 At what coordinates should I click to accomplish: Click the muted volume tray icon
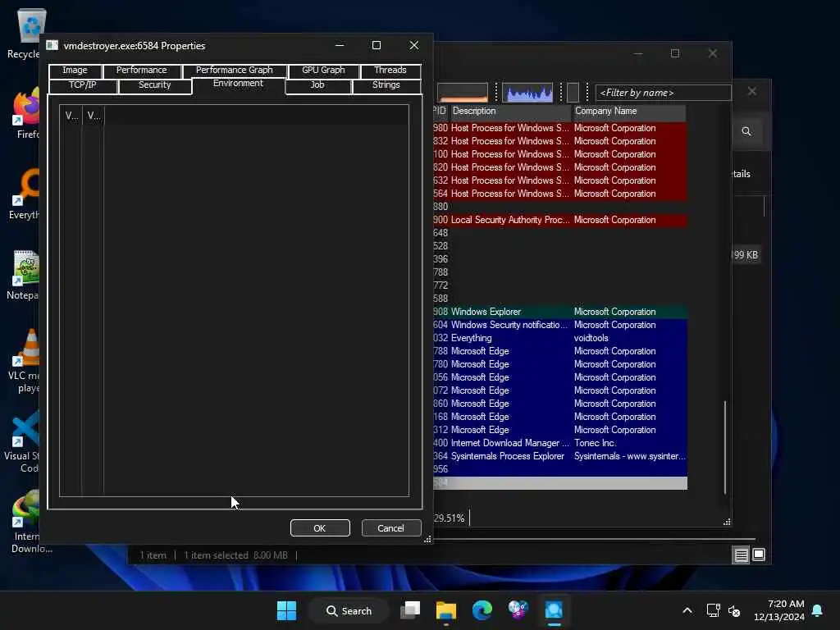pyautogui.click(x=734, y=610)
